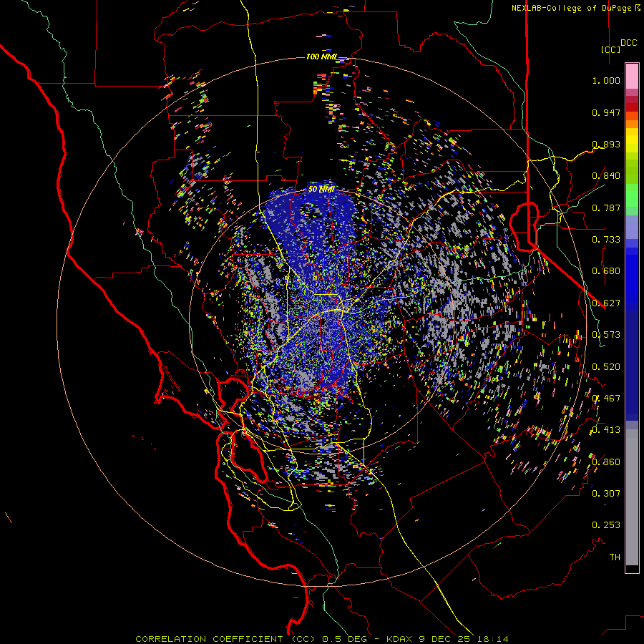Viewport: 644px width, 644px height.
Task: Select the DCC label above the legend
Action: pos(628,42)
